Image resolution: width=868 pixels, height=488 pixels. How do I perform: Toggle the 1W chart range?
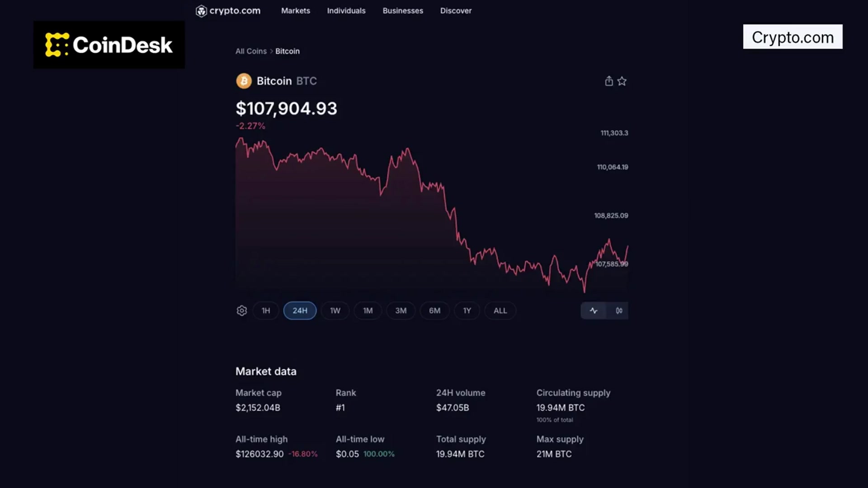335,310
